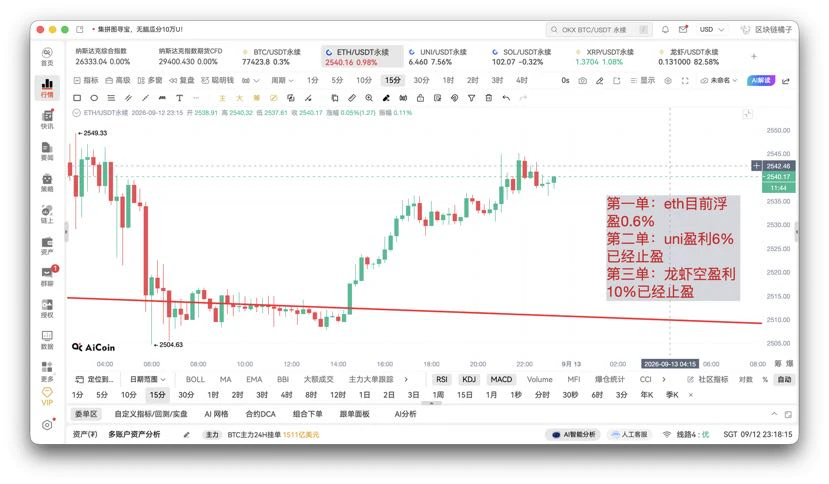Viewport: 829px width, 484px height.
Task: Open the 链上 on-chain sidebar icon
Action: click(47, 214)
